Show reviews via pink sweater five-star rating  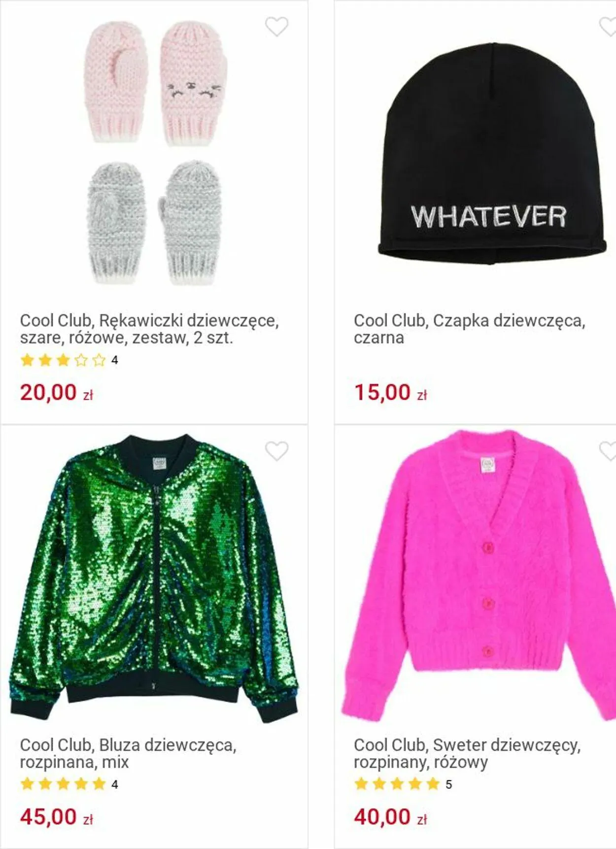point(397,784)
